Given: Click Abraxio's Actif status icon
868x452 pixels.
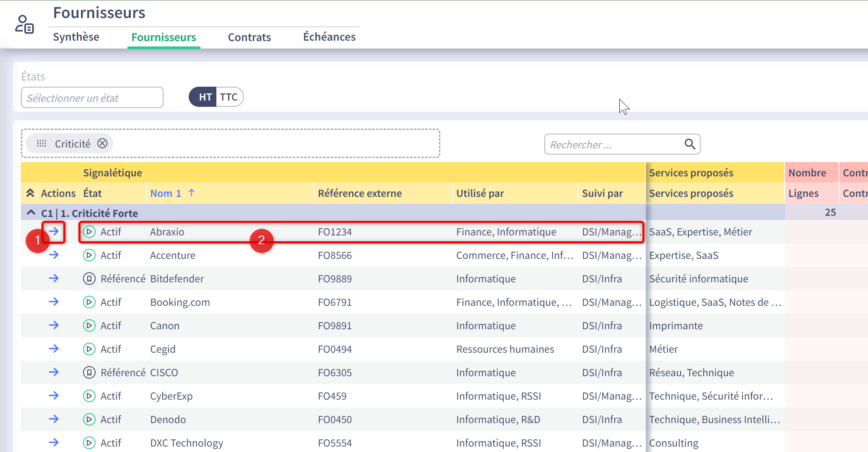Looking at the screenshot, I should point(89,232).
